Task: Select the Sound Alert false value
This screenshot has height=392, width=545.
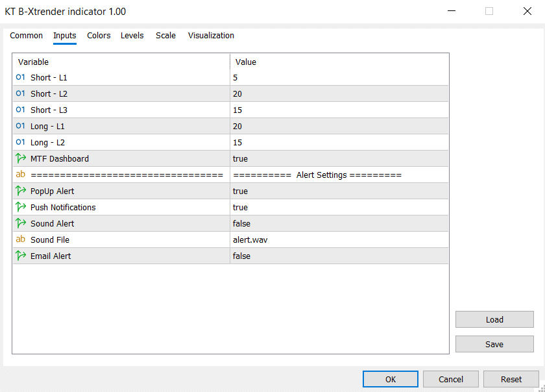Action: click(x=339, y=224)
